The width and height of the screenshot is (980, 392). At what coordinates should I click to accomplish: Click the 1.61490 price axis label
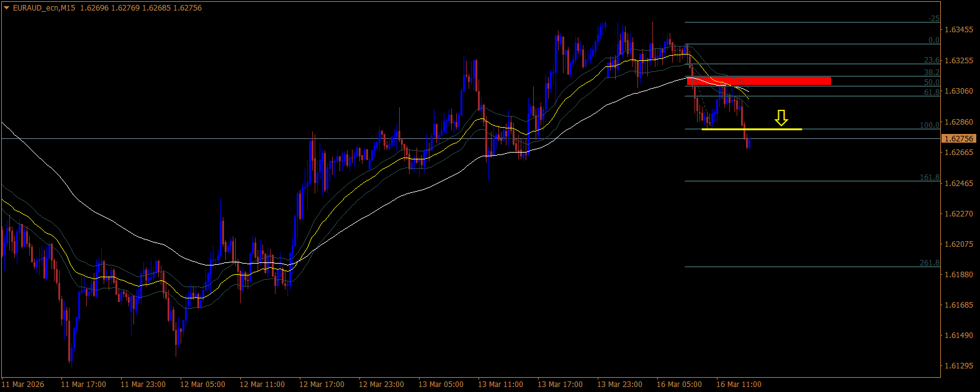coord(959,336)
